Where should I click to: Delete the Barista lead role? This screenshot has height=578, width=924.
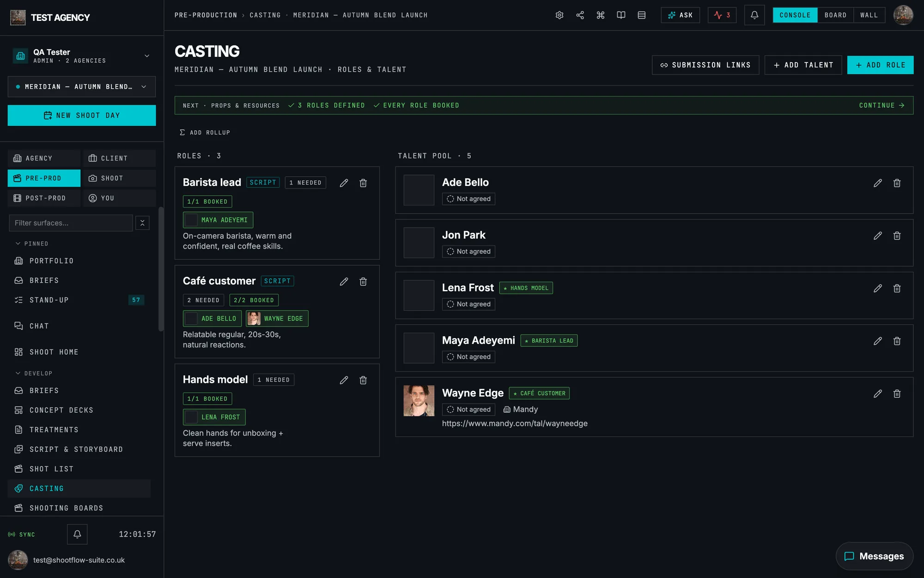tap(363, 183)
